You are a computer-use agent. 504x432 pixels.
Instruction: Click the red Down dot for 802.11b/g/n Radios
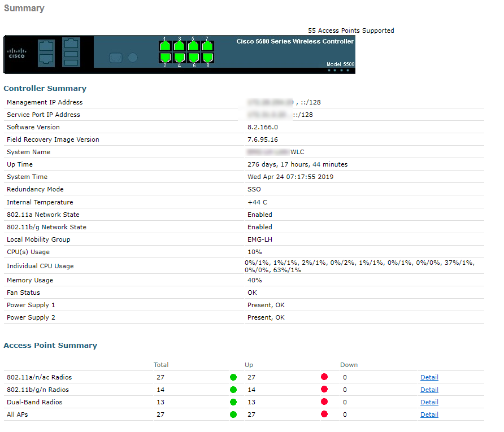(x=324, y=389)
